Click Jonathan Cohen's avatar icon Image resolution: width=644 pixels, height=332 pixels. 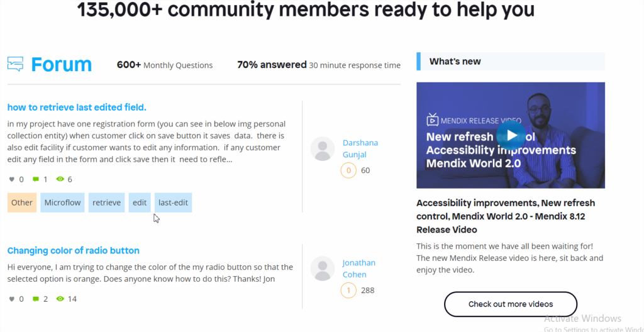323,268
